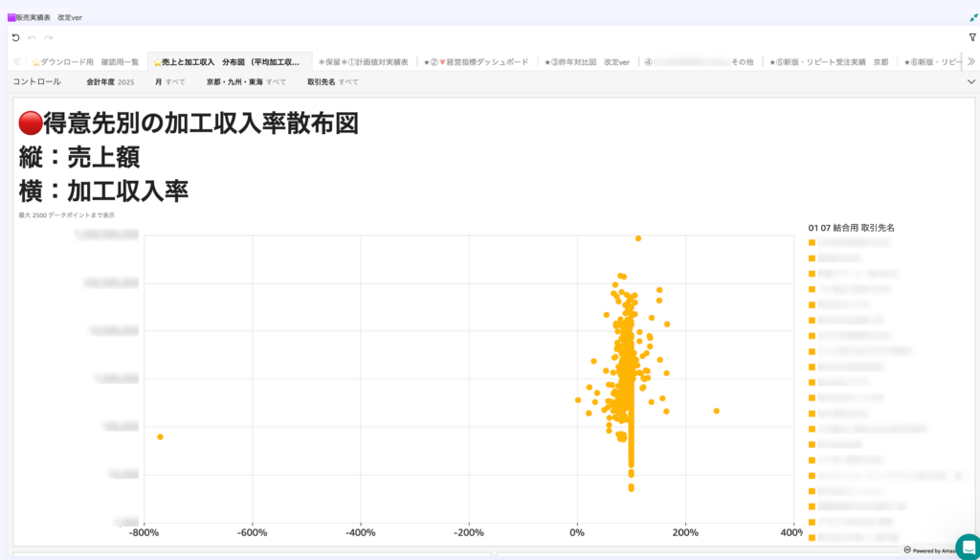The height and width of the screenshot is (560, 980).
Task: Click the -800% x-axis label
Action: (x=144, y=532)
